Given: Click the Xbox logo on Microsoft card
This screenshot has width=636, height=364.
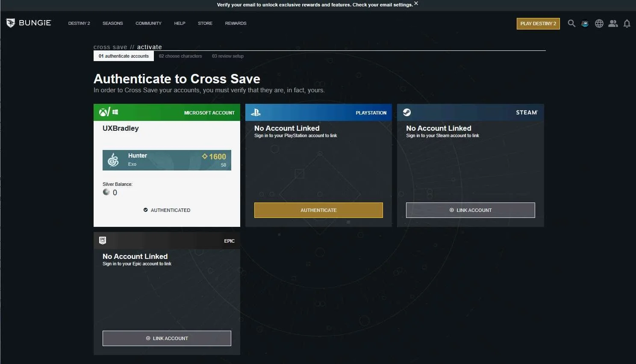Looking at the screenshot, I should tap(103, 112).
